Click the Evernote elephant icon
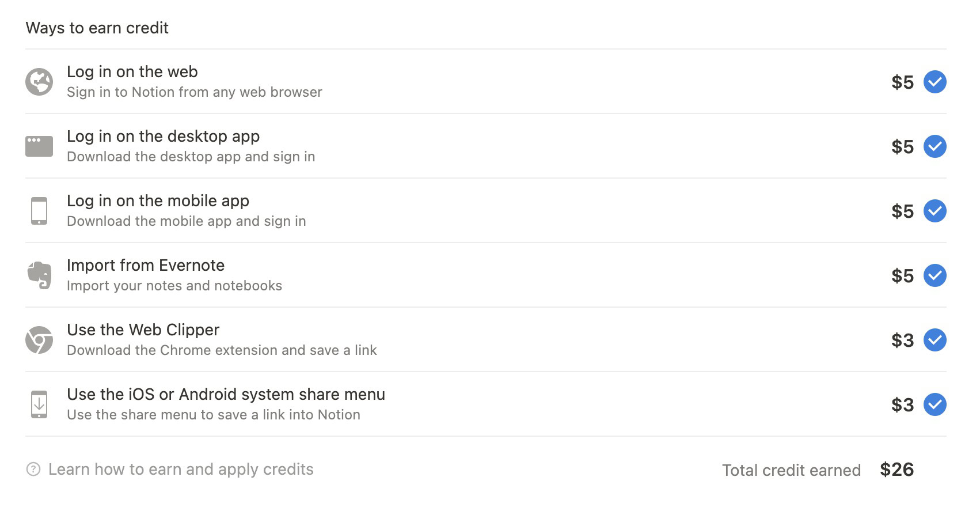This screenshot has width=980, height=507. 39,275
